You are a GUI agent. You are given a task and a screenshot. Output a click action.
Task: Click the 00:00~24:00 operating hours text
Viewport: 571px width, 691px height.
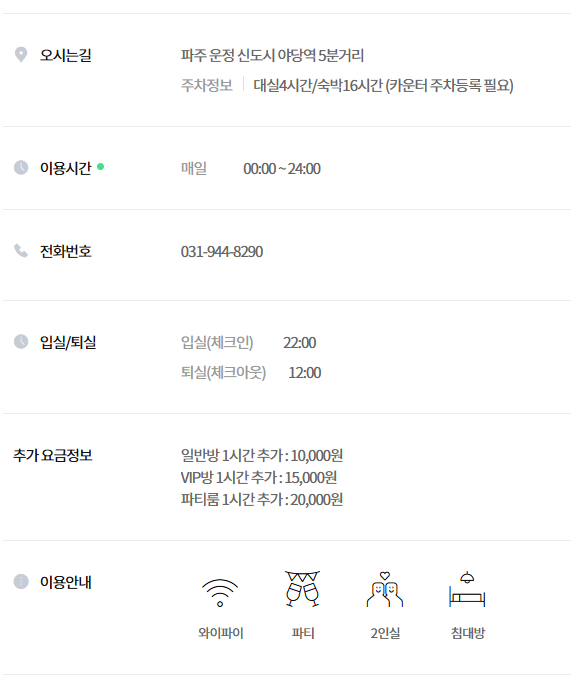pos(282,169)
